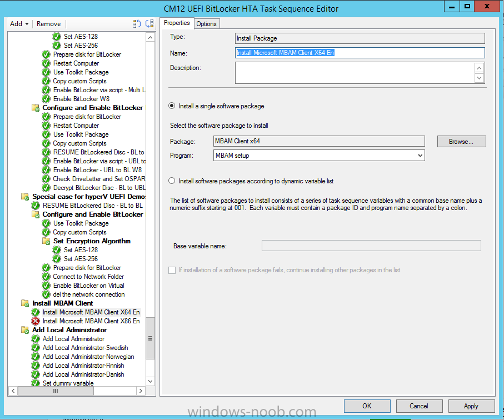The width and height of the screenshot is (504, 420).
Task: Click the collapse all groups toolbar icon
Action: coord(149,24)
